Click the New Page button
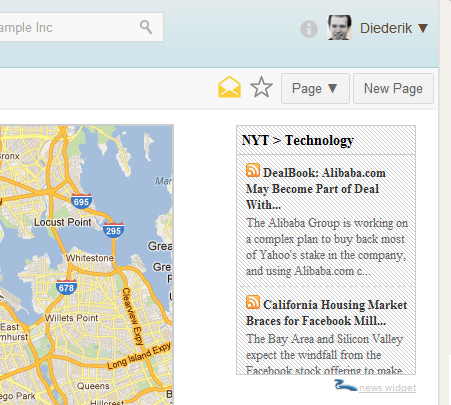This screenshot has width=451, height=405. [393, 89]
